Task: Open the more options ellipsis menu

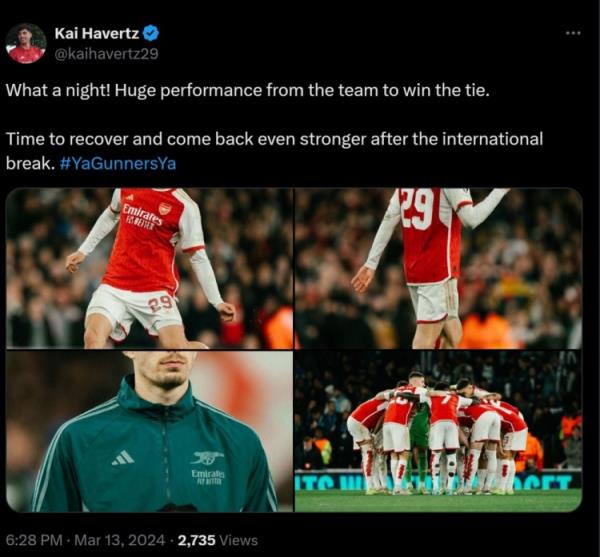Action: (572, 33)
